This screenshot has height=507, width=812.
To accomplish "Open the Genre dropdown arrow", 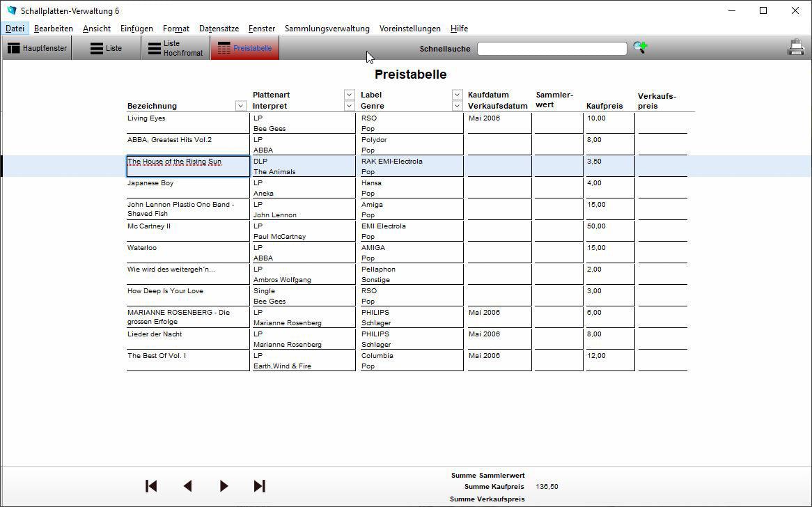I will pyautogui.click(x=458, y=106).
